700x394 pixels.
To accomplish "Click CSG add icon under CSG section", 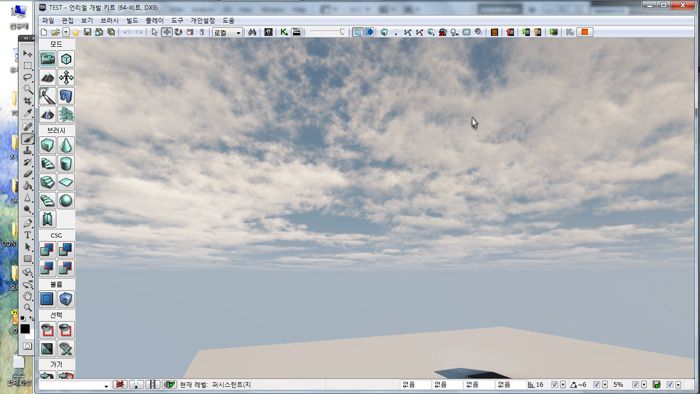I will [48, 250].
